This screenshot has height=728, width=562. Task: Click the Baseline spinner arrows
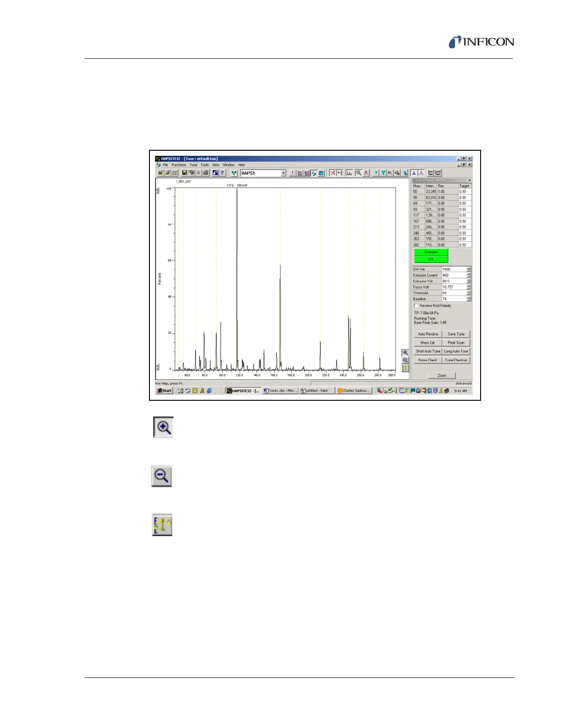tap(469, 299)
